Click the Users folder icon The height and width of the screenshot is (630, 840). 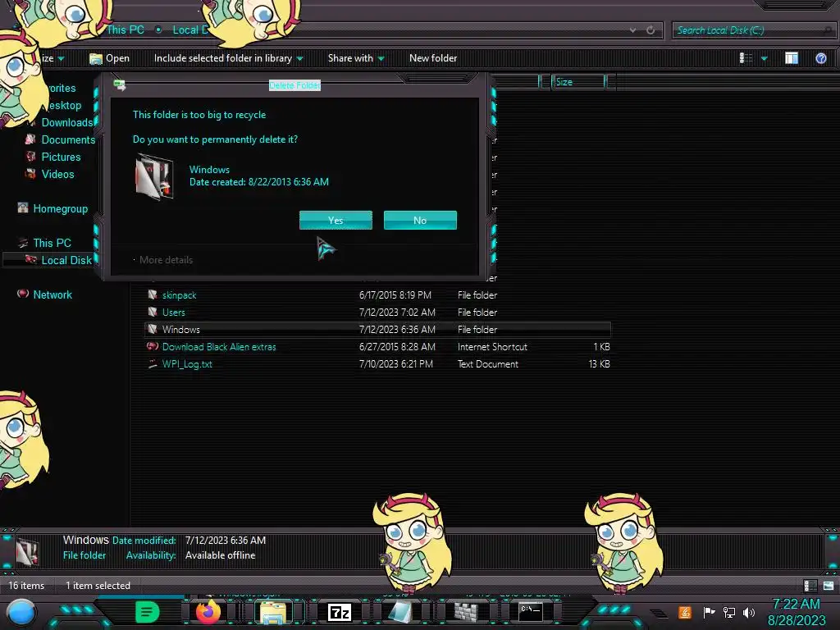click(x=153, y=312)
